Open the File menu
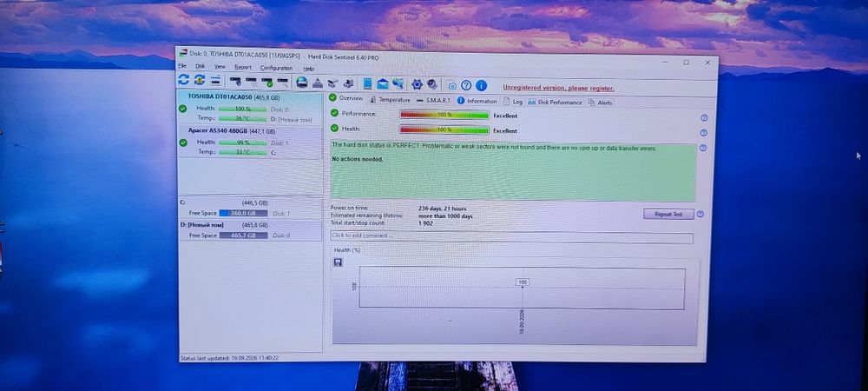Screen dimensions: 868x391 (181, 66)
